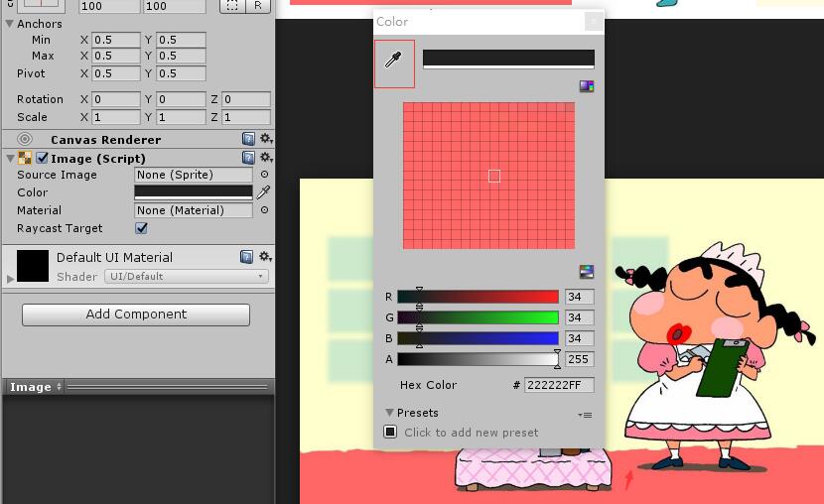This screenshot has width=824, height=504.
Task: Click the Scale Z field
Action: click(x=246, y=117)
